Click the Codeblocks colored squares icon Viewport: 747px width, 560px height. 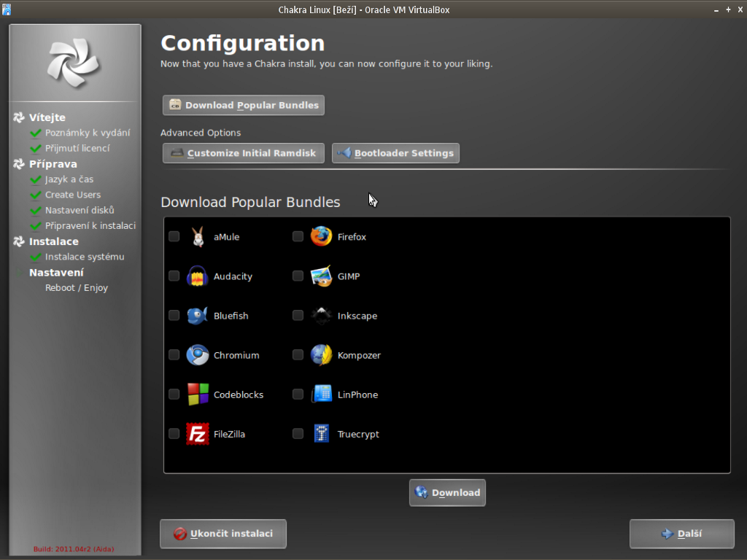pyautogui.click(x=197, y=394)
